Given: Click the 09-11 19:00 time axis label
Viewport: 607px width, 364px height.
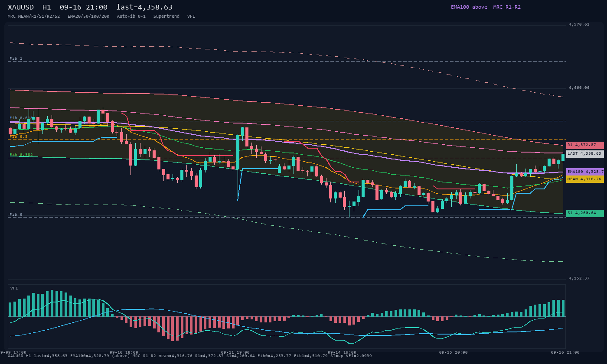Looking at the screenshot, I should [x=235, y=352].
